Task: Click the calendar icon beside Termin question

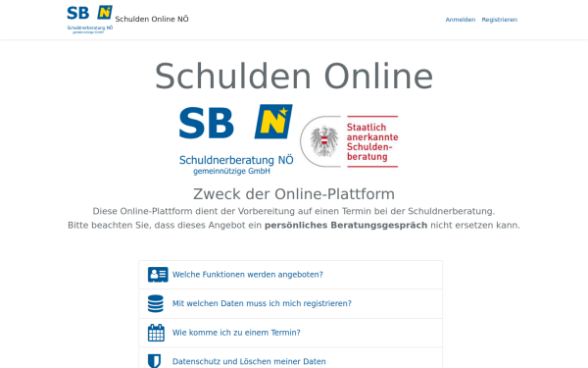Action: [156, 333]
